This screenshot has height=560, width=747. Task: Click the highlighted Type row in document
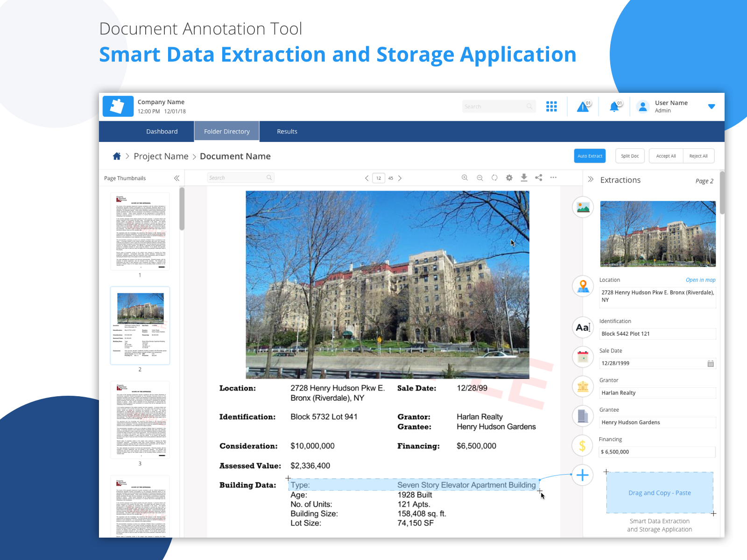point(414,485)
